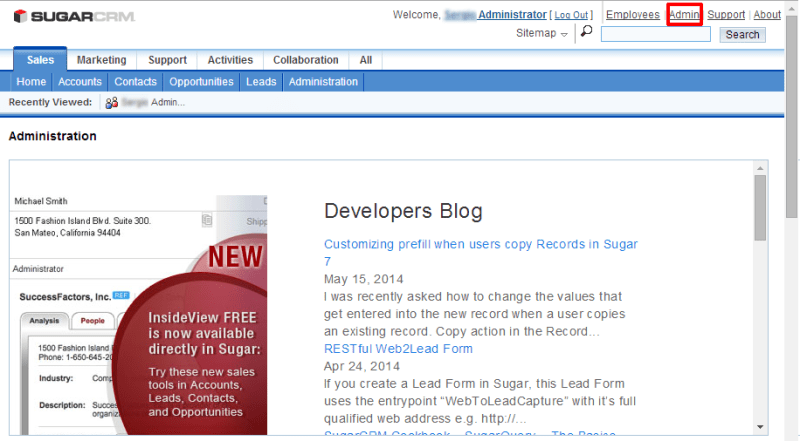Viewport: 800px width, 441px height.
Task: Select the Activities tab
Action: click(x=230, y=60)
